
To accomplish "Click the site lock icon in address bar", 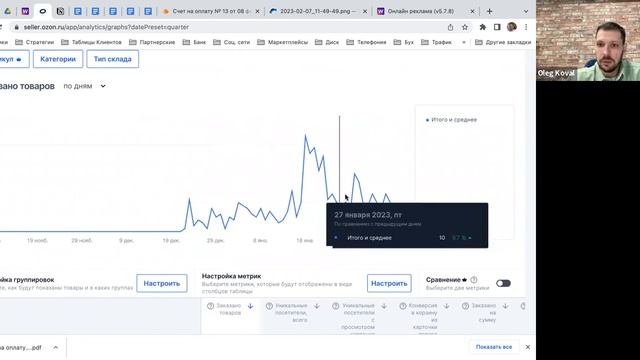I will pyautogui.click(x=16, y=27).
